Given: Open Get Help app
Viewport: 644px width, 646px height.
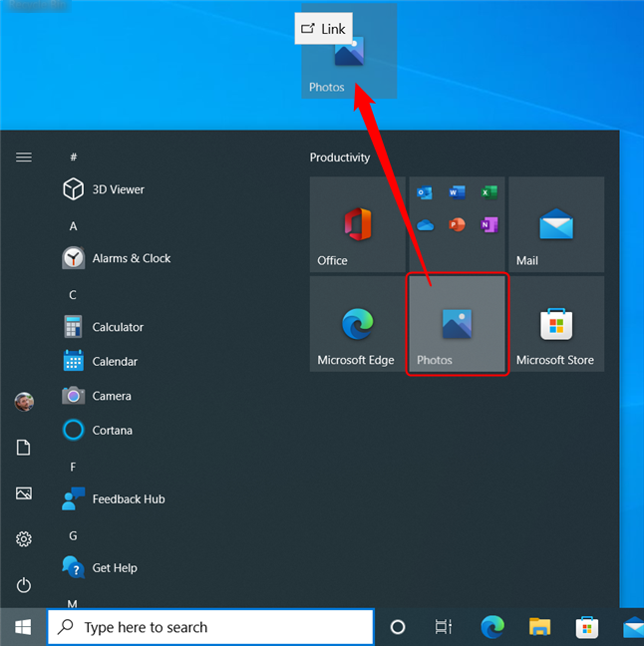Looking at the screenshot, I should click(x=100, y=567).
